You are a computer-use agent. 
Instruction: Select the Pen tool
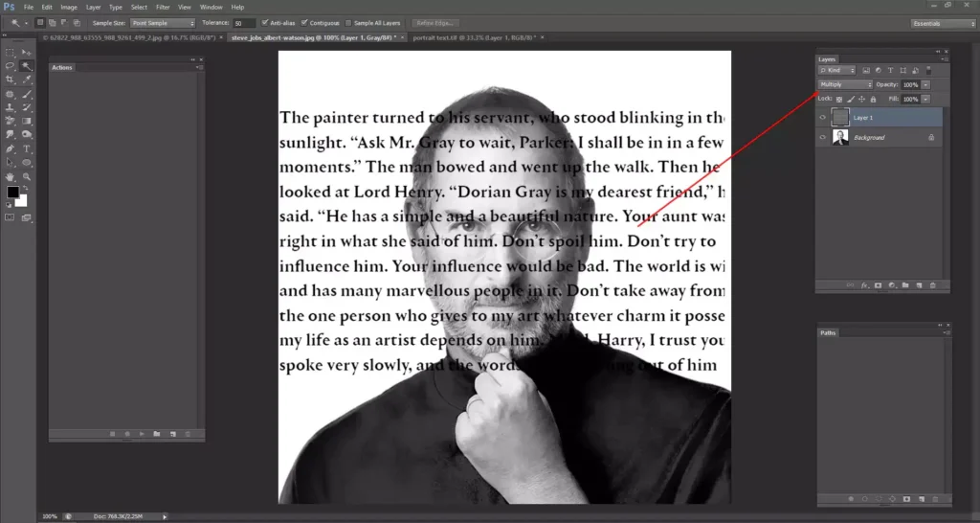coord(10,148)
